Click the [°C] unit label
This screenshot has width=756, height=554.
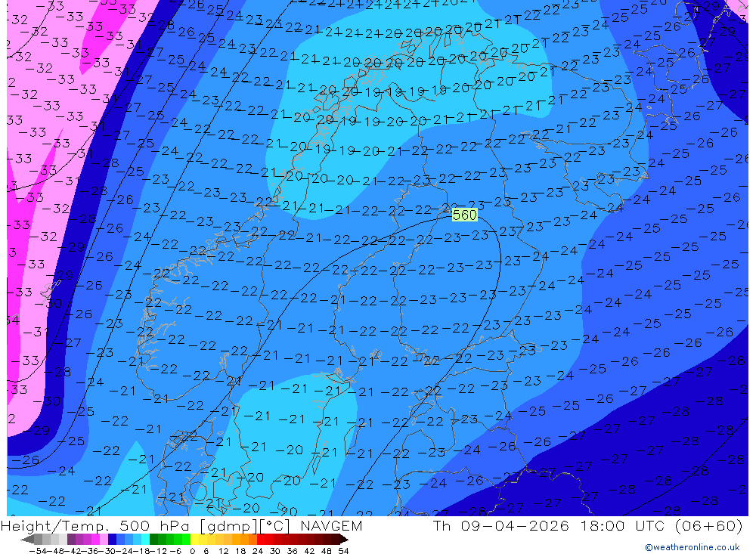click(275, 526)
